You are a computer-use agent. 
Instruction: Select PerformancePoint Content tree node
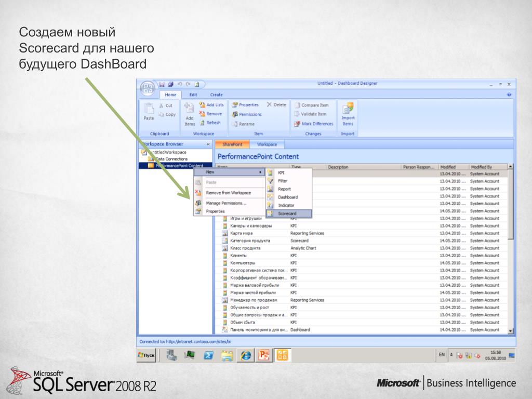click(176, 166)
